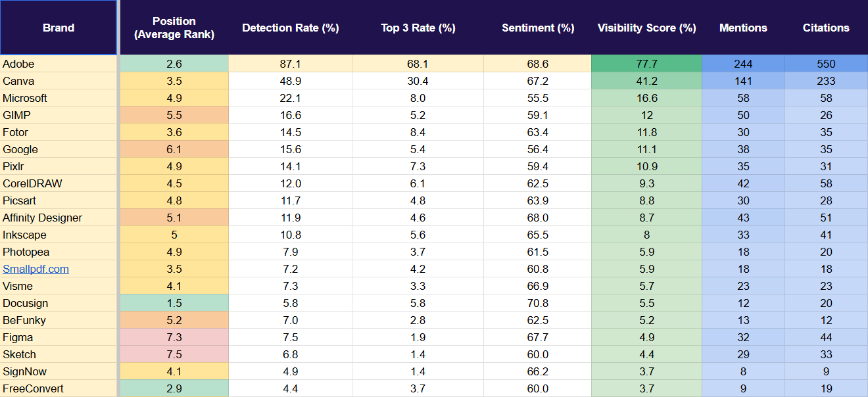Image resolution: width=868 pixels, height=397 pixels.
Task: Click the Citations column header
Action: pos(826,28)
